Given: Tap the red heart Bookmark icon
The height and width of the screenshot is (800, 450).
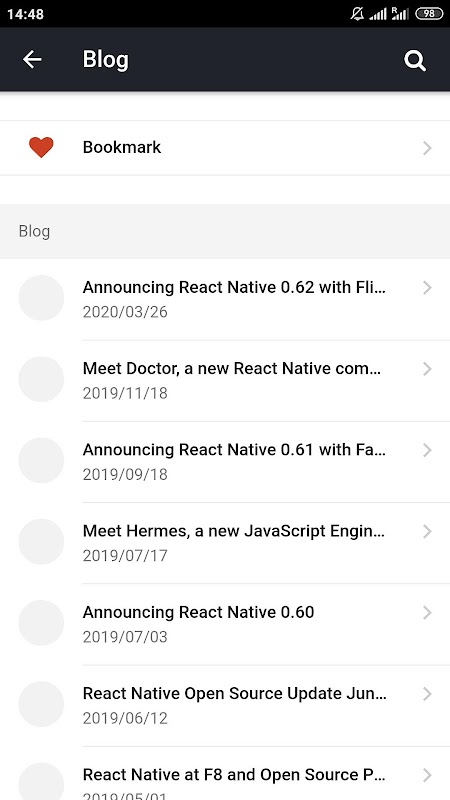Looking at the screenshot, I should click(41, 147).
